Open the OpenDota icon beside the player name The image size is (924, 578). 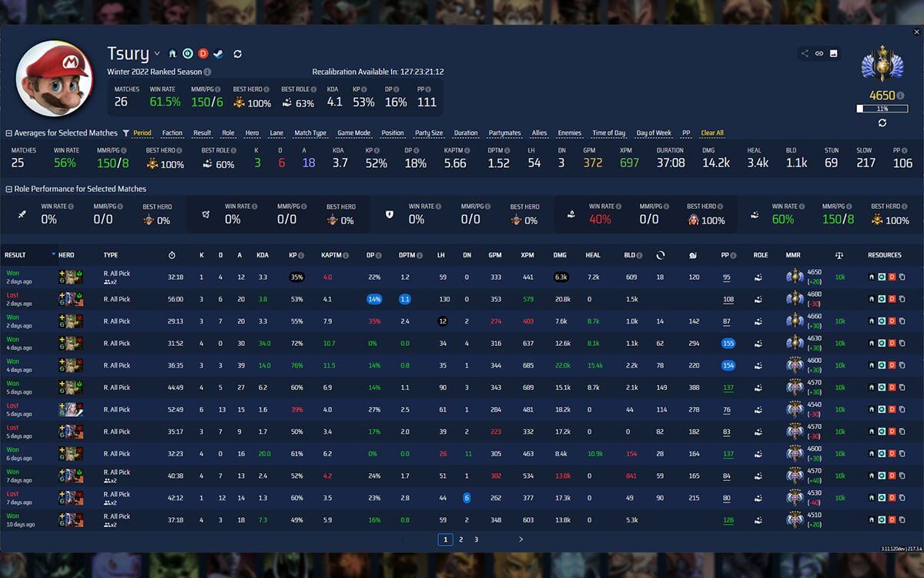tap(186, 53)
